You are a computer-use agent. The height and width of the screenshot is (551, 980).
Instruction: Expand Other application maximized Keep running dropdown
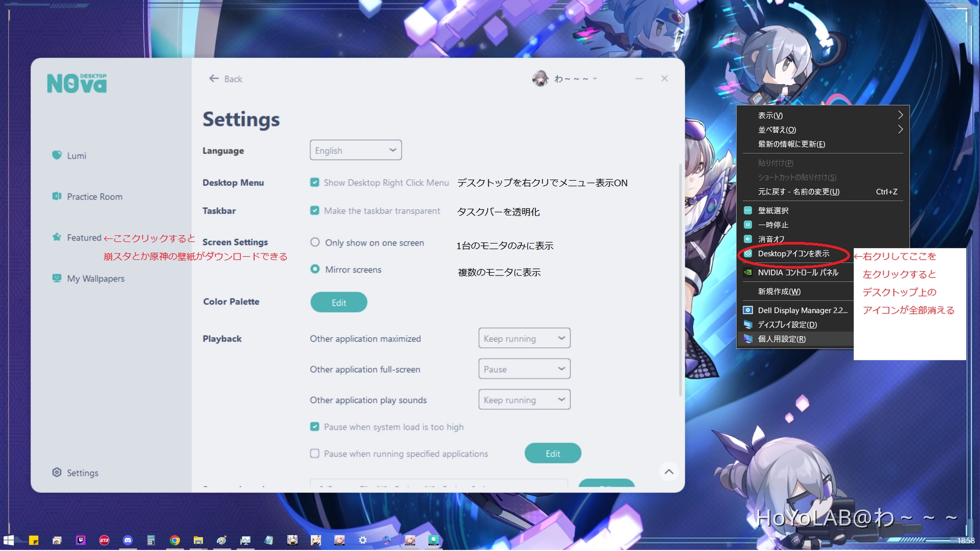(x=524, y=338)
